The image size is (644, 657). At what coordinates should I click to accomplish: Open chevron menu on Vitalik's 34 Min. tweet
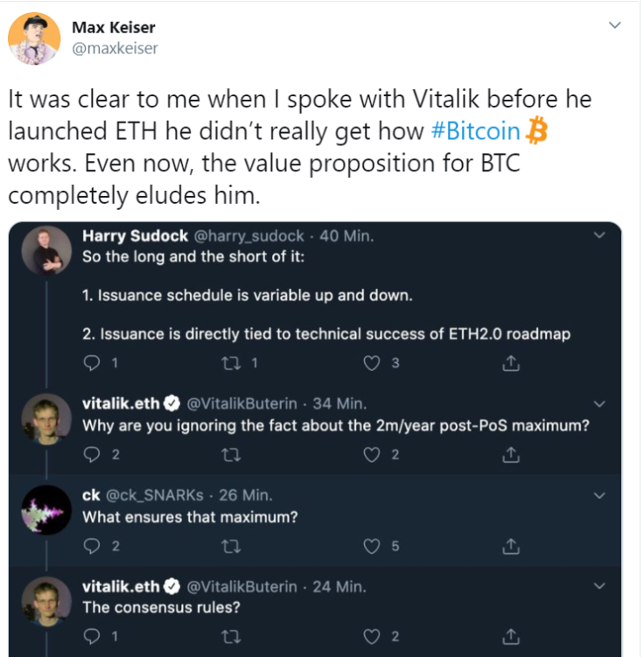[x=599, y=404]
